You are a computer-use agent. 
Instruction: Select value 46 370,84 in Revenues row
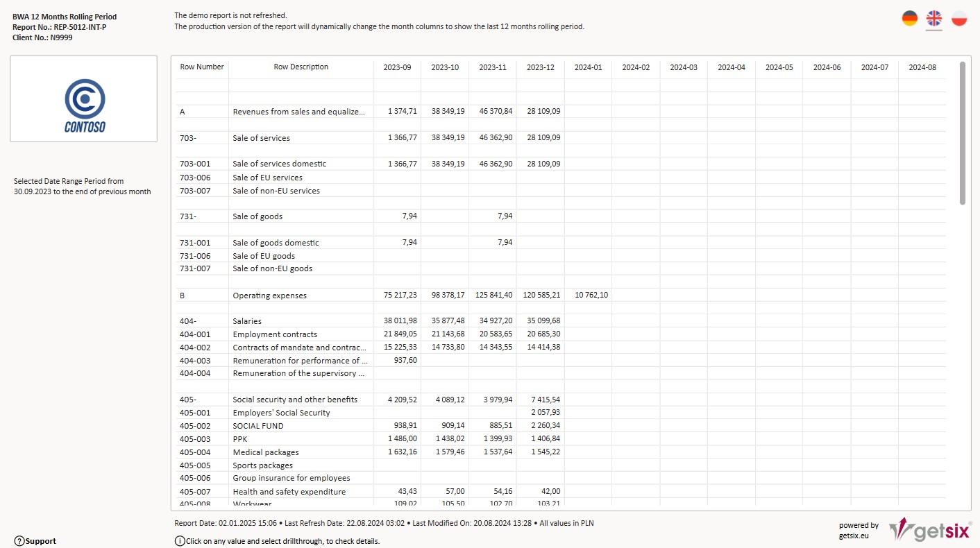496,112
